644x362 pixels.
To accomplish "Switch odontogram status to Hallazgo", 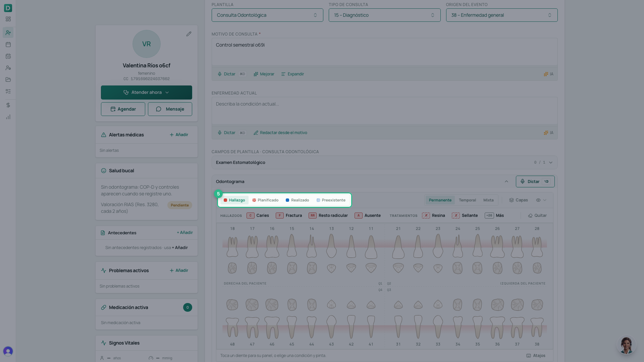I will click(234, 200).
